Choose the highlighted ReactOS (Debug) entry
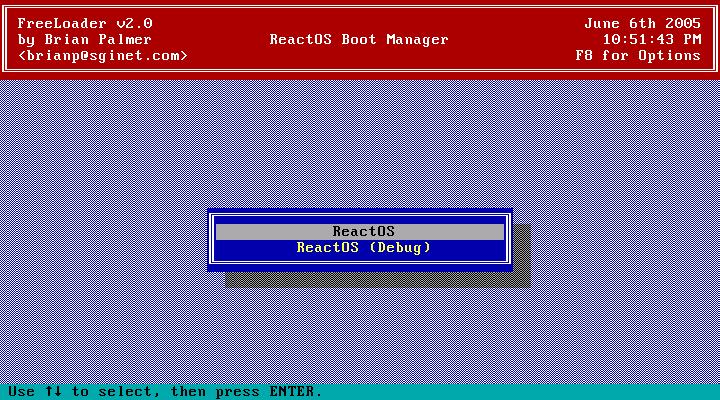The width and height of the screenshot is (720, 400). pos(363,248)
